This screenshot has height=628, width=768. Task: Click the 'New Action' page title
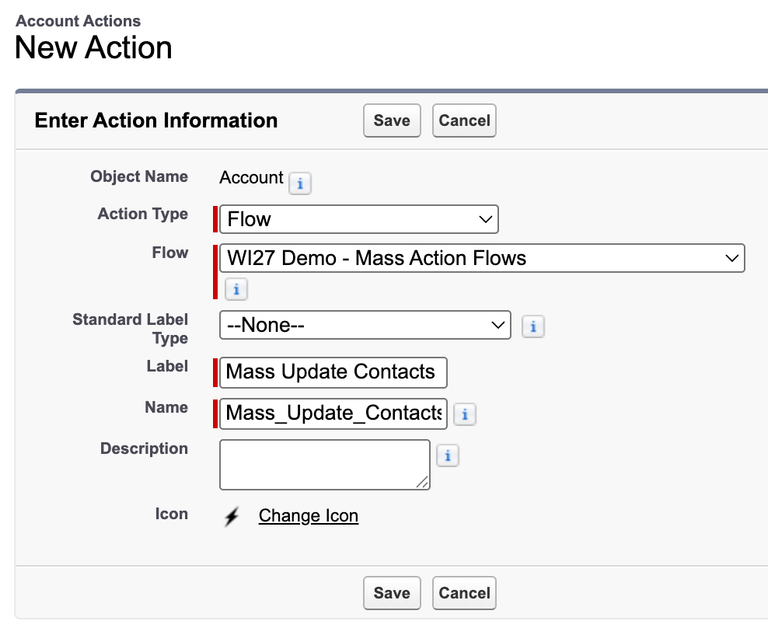[x=94, y=48]
